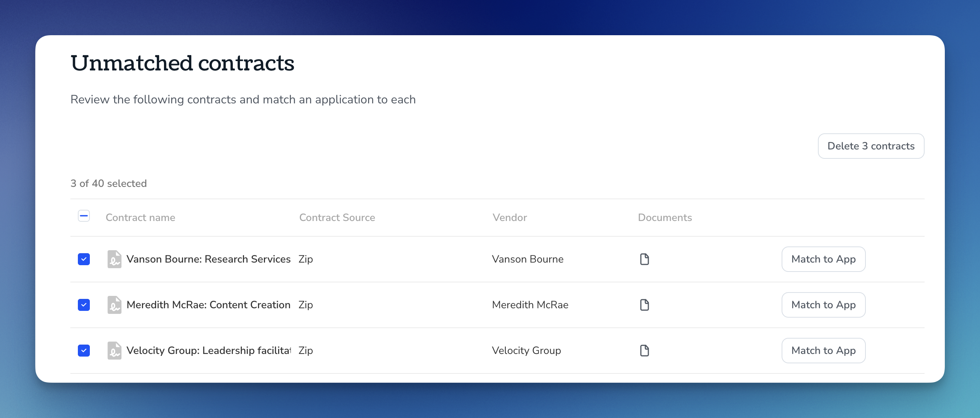
Task: Click the Delete 3 contracts button
Action: point(871,146)
